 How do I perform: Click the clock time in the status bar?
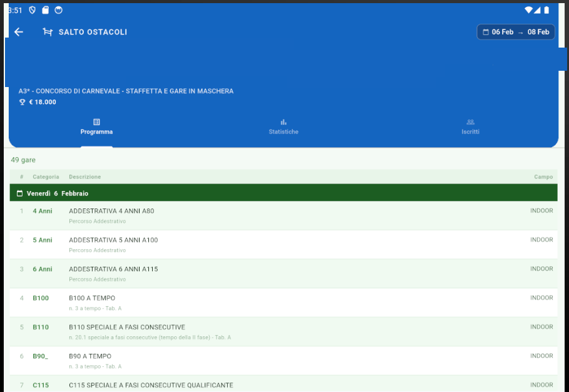[15, 10]
